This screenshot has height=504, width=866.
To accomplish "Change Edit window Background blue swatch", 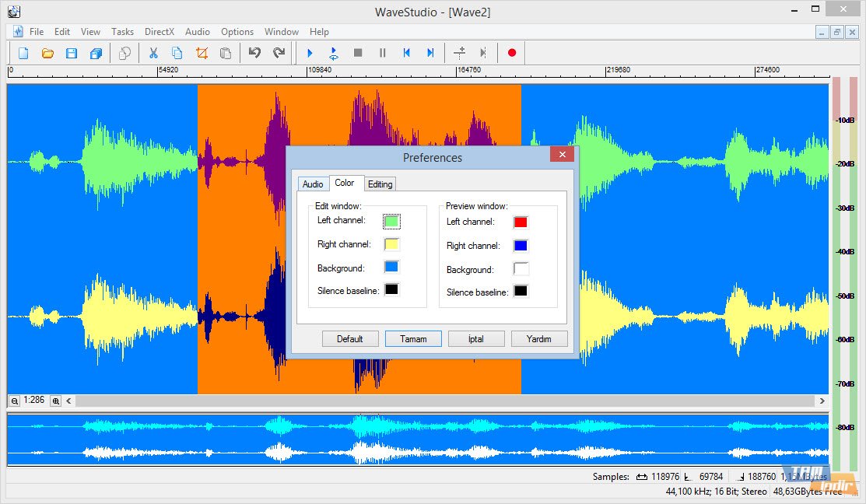I will (391, 268).
